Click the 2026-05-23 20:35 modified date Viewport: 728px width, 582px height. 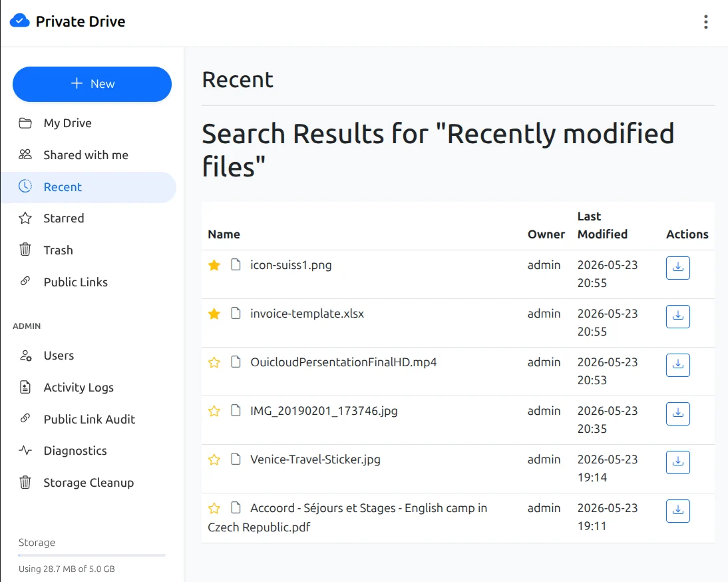[608, 420]
